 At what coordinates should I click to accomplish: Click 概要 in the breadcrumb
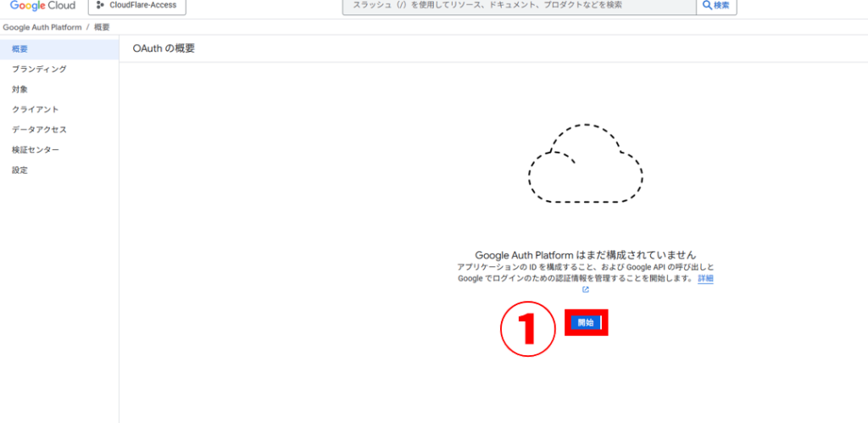click(102, 27)
